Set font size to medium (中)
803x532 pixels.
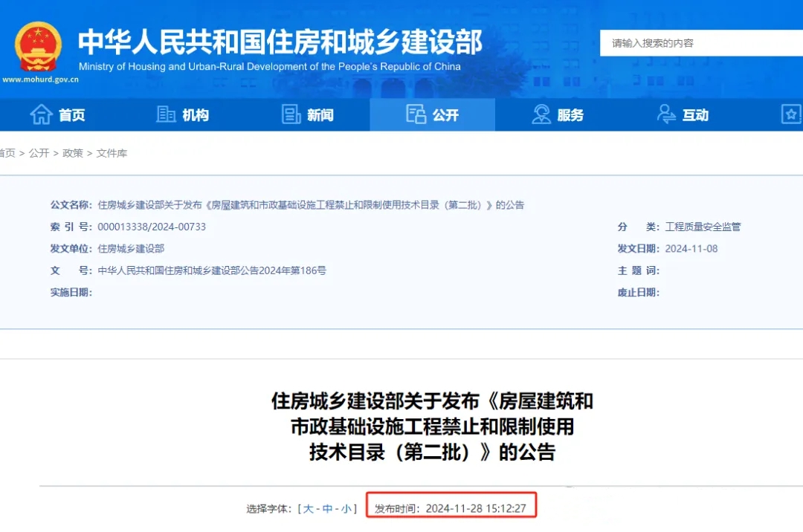327,509
